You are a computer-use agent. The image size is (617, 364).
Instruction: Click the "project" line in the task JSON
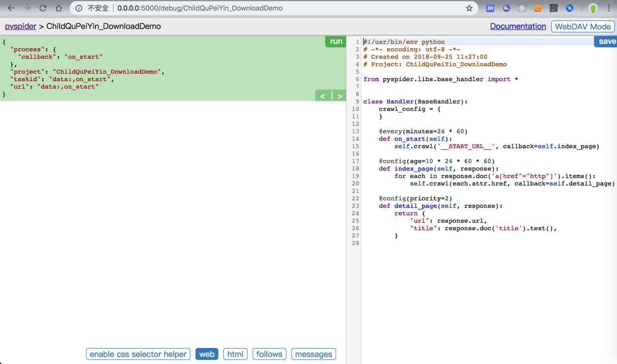87,72
